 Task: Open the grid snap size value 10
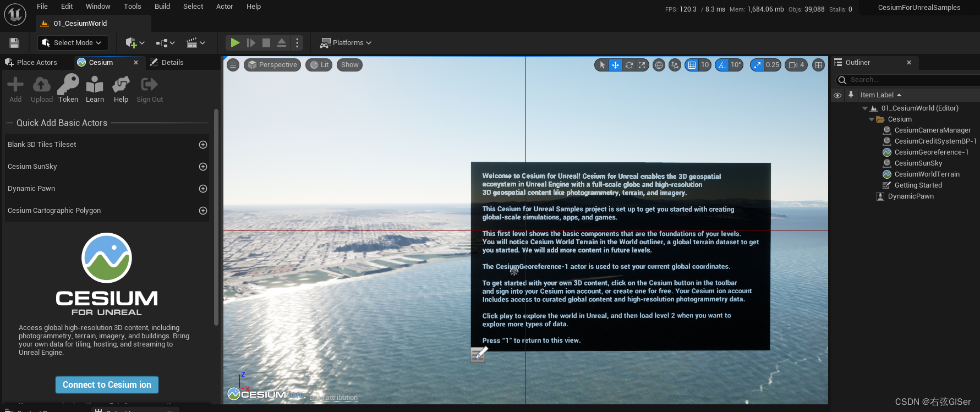point(705,65)
